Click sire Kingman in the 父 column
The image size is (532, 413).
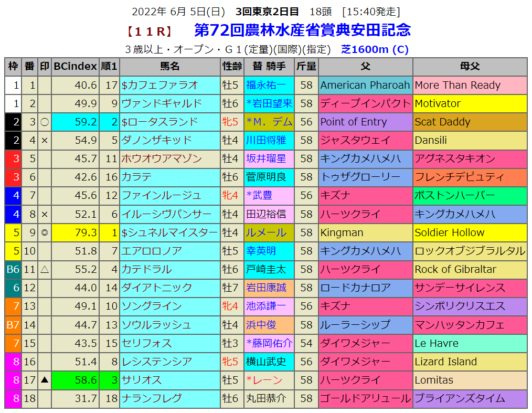(x=342, y=232)
